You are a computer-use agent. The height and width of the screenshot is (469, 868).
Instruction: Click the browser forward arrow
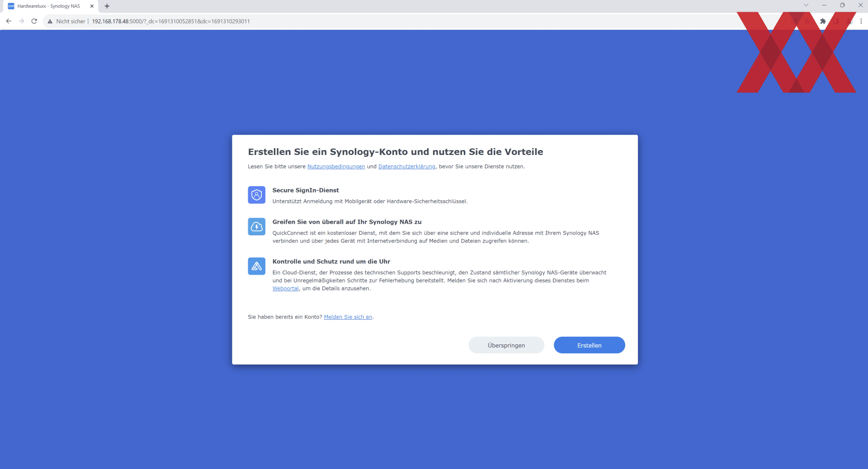point(21,21)
